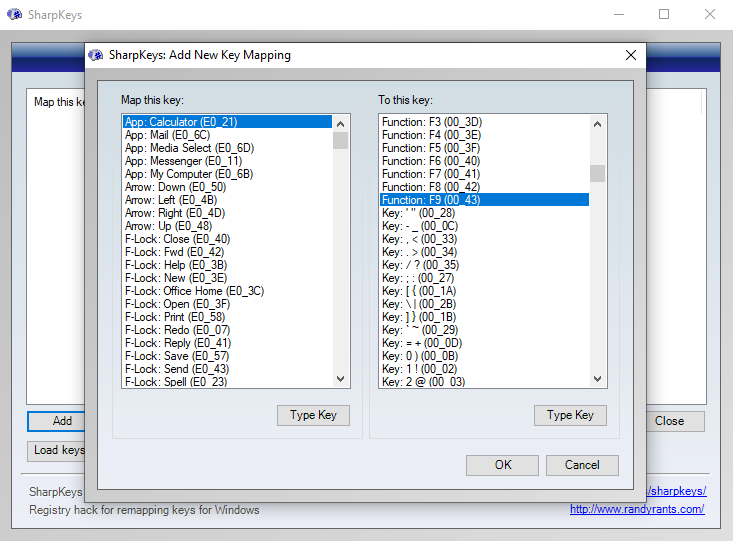Click the scroll thumb of the To this key list
Viewport: 733px width, 541px height.
597,173
